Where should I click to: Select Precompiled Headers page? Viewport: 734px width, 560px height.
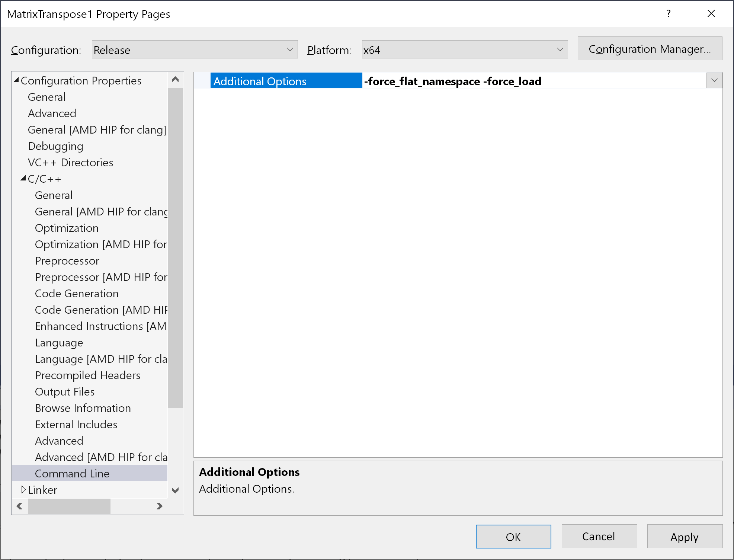(x=87, y=375)
